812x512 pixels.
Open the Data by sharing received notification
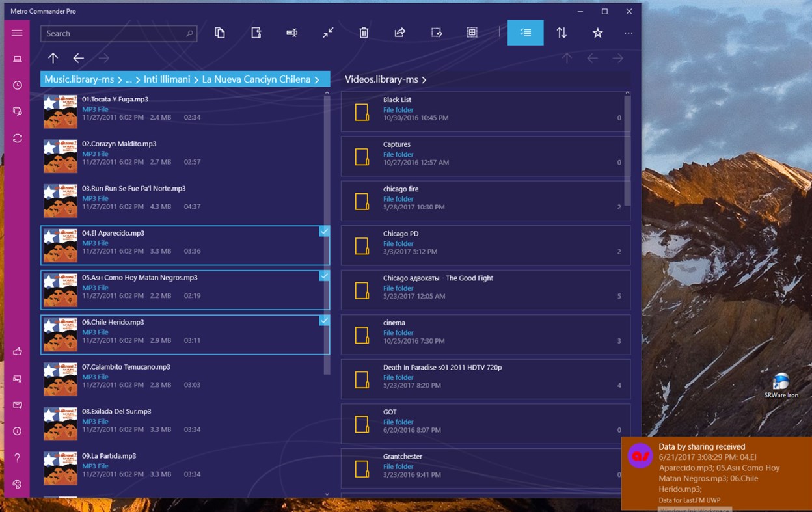[716, 473]
